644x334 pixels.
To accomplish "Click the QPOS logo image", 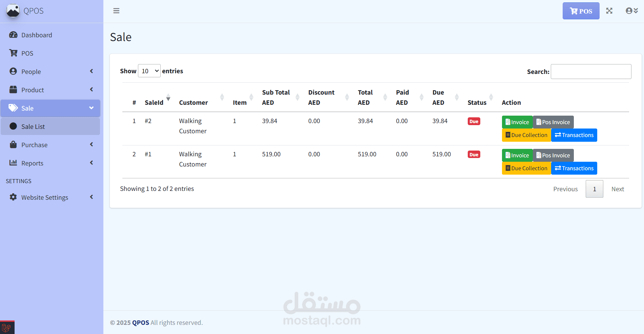I will point(13,11).
